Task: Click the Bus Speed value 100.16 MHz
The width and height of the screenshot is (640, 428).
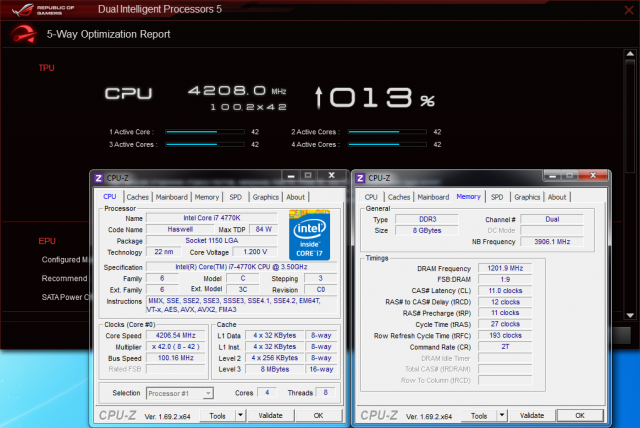Action: tap(176, 358)
